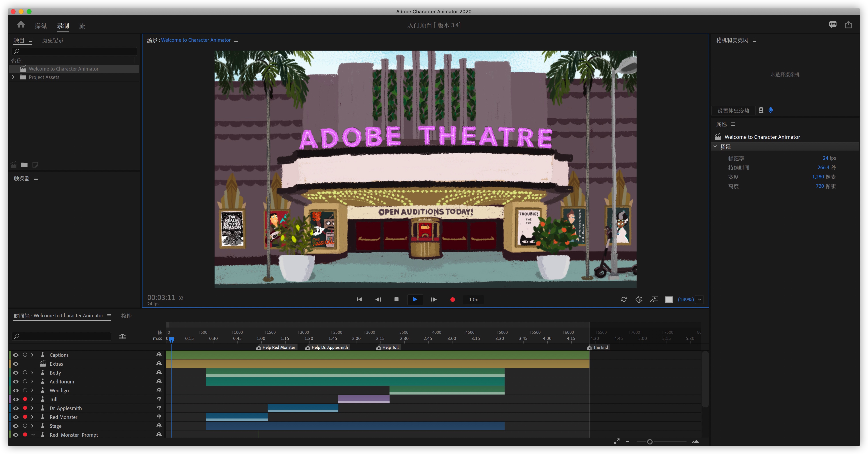Arm the Stage track for recording
This screenshot has width=868, height=454.
coord(25,426)
